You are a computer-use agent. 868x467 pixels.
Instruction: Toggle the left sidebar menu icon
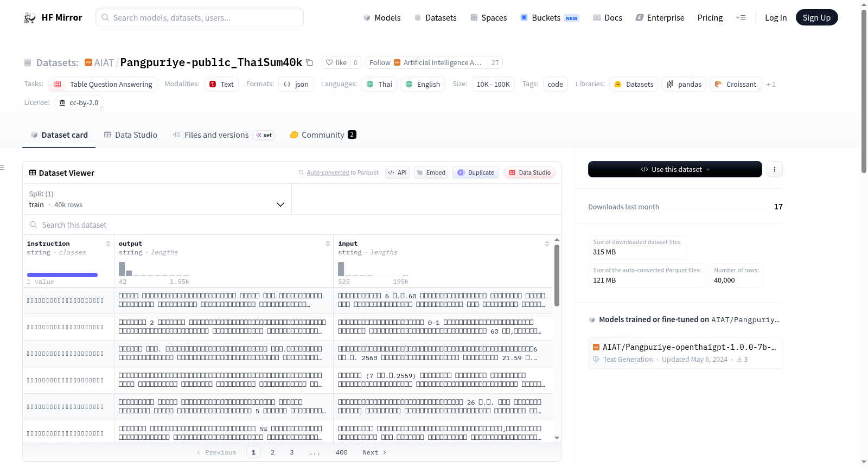pyautogui.click(x=3, y=168)
